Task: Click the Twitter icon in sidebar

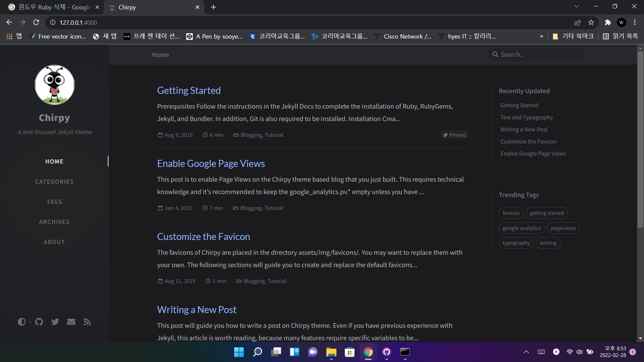Action: tap(55, 322)
